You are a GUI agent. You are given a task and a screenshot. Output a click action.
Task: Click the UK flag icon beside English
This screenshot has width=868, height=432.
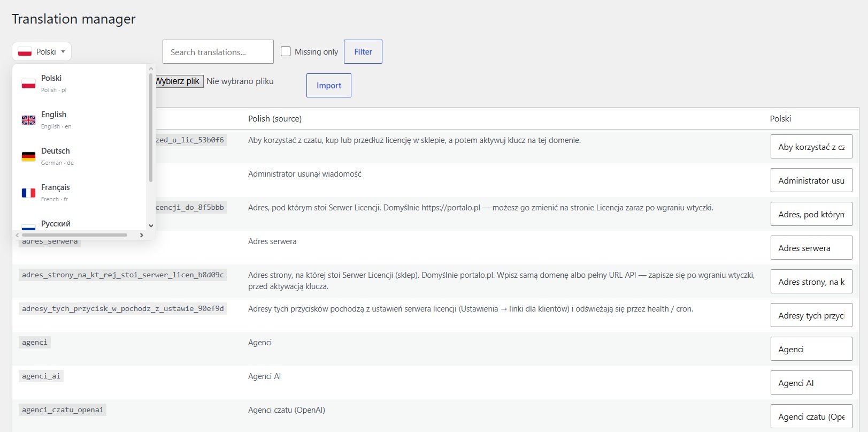(28, 120)
